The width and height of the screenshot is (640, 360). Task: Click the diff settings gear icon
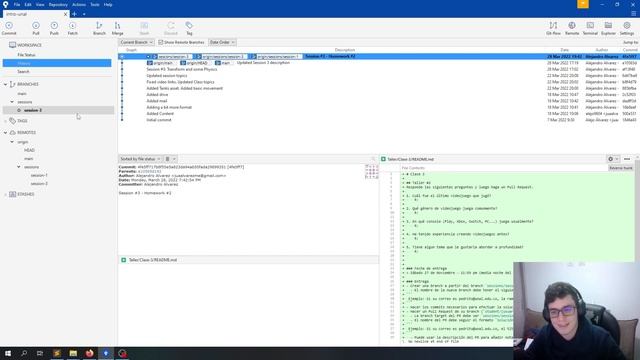[x=611, y=159]
